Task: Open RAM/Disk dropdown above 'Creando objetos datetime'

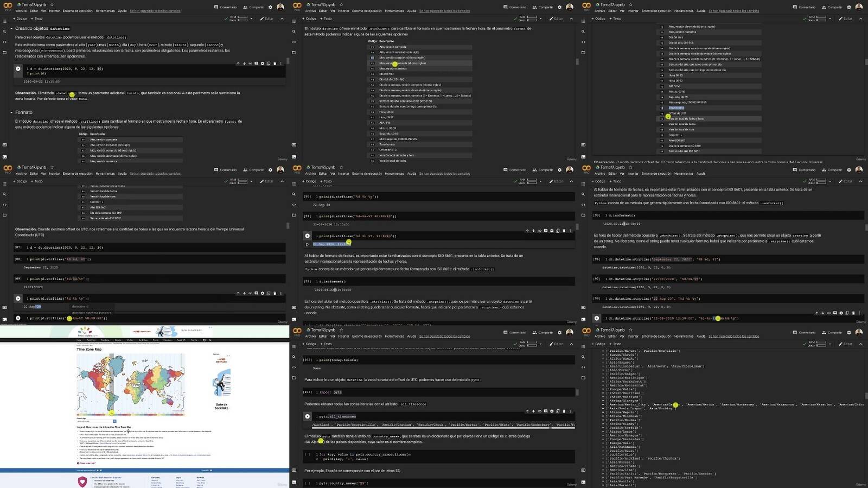Action: pos(251,18)
